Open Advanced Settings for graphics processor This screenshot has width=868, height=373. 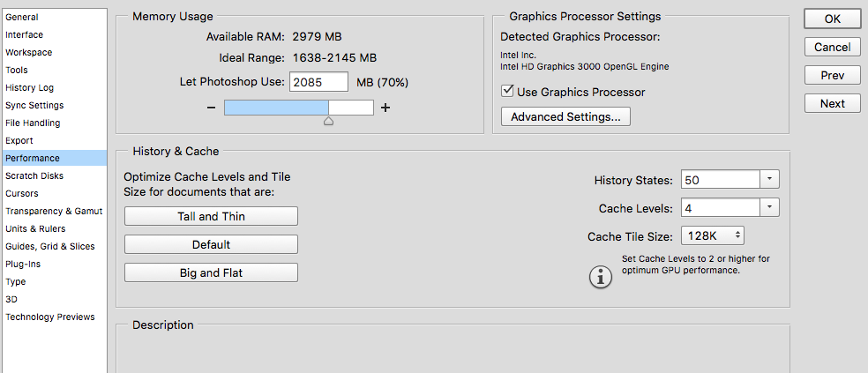click(x=565, y=116)
